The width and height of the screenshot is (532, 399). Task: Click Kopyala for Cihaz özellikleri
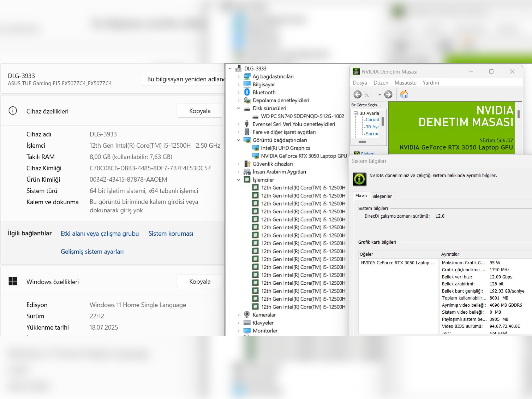coord(200,111)
